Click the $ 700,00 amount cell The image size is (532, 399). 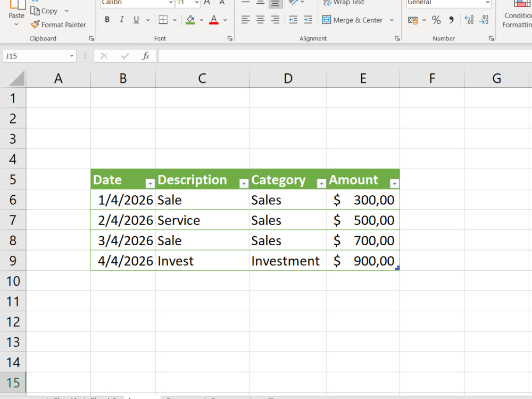[x=363, y=240]
